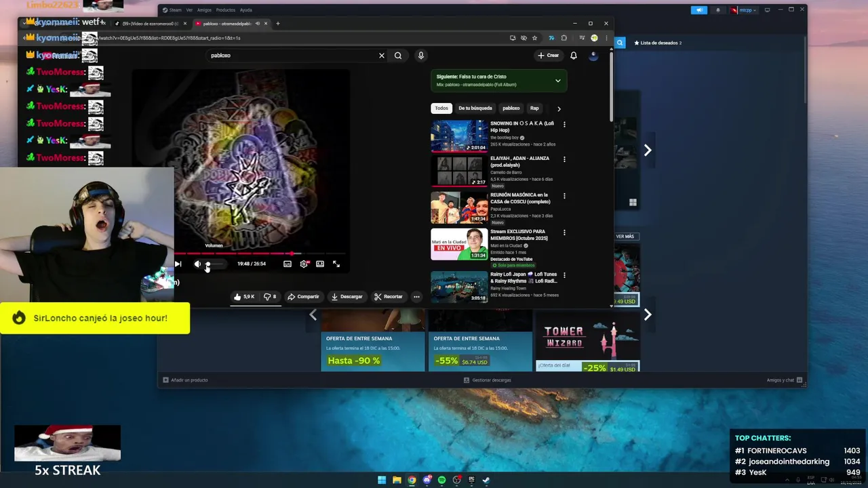Open Ver menu in Steam window
Screen dimensions: 868x488
pyautogui.click(x=189, y=10)
